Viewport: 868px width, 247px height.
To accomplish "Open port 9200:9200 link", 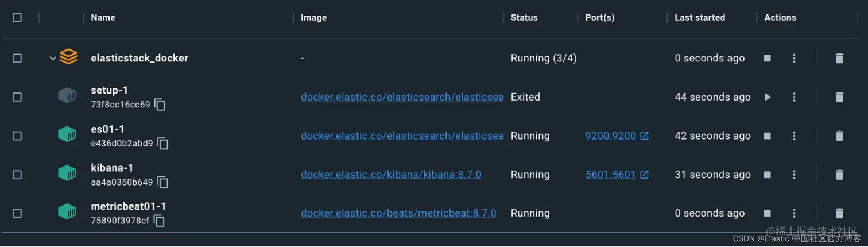I will coord(611,136).
